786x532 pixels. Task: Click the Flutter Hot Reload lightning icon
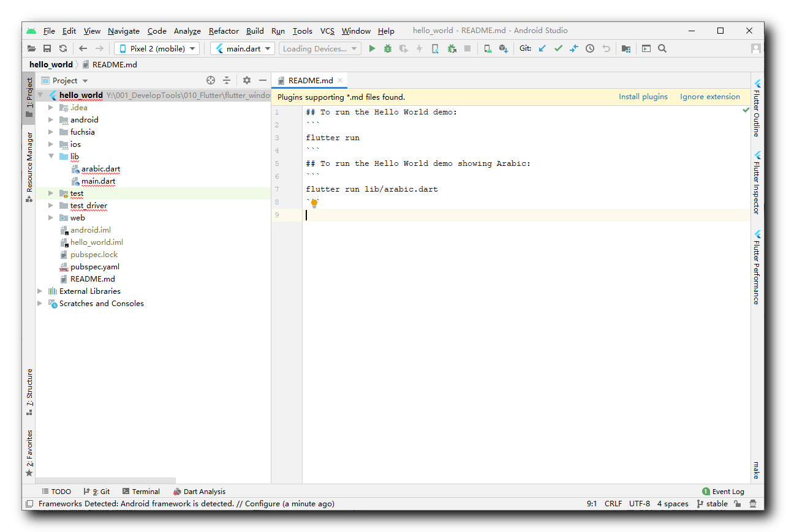pos(420,48)
